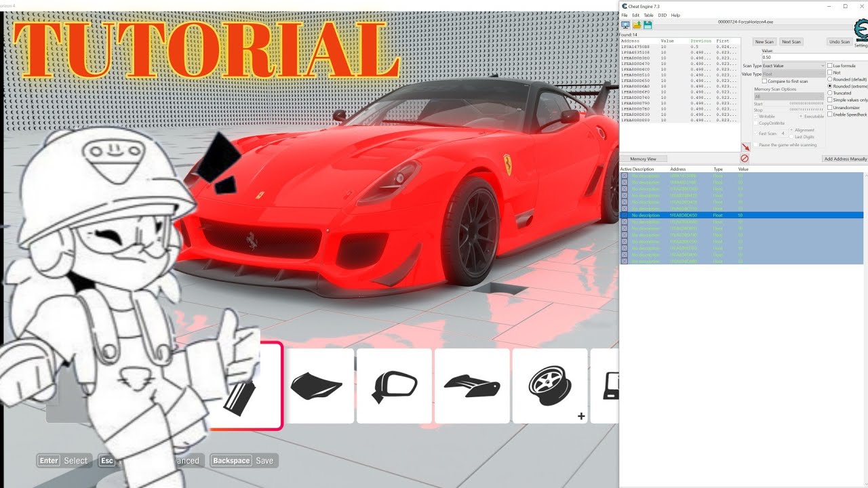Toggle freeze box of row 1FEA8D8D650

[625, 215]
